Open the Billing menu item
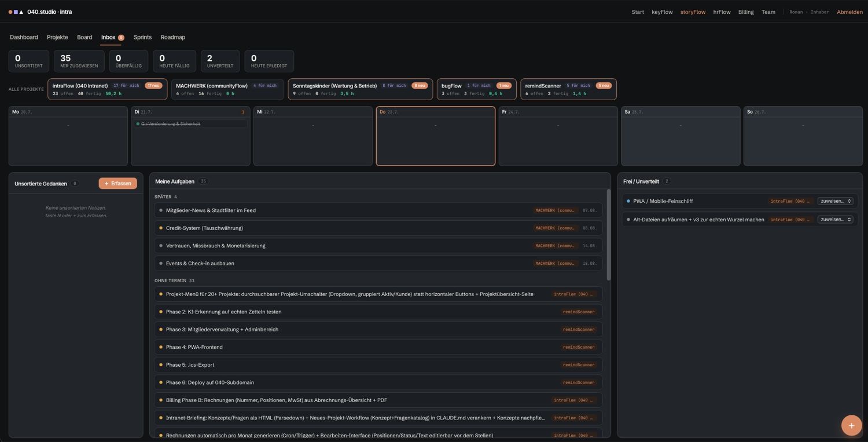 [746, 12]
